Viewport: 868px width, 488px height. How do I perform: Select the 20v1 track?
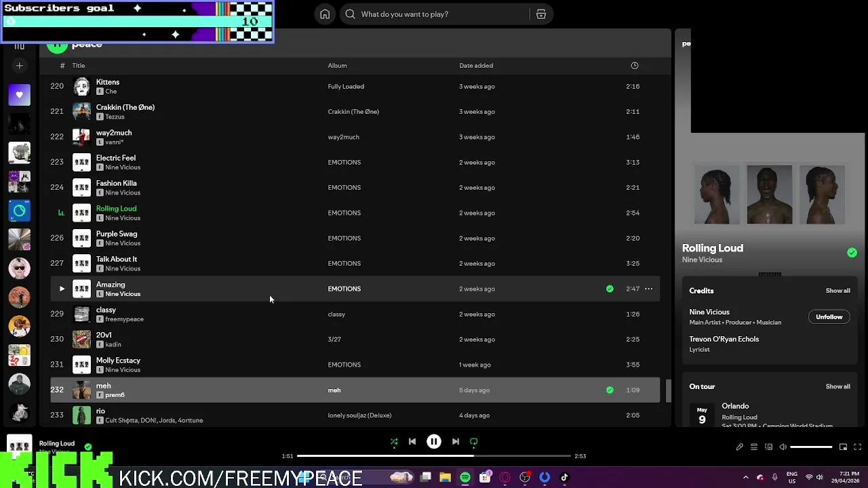(355, 340)
